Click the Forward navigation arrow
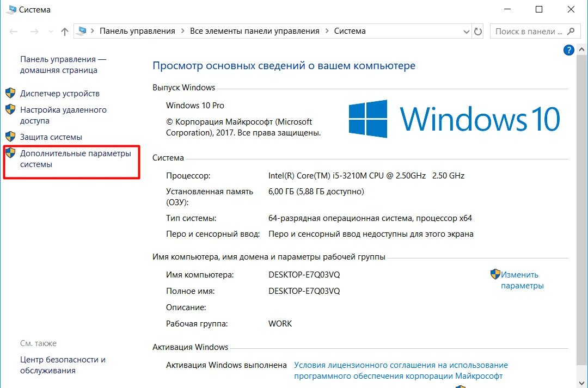The width and height of the screenshot is (588, 388). pos(34,32)
